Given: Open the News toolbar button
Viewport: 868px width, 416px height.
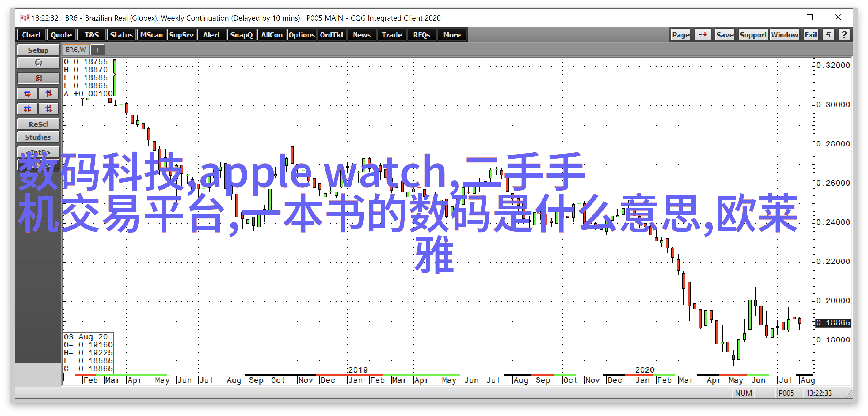Looking at the screenshot, I should click(362, 35).
